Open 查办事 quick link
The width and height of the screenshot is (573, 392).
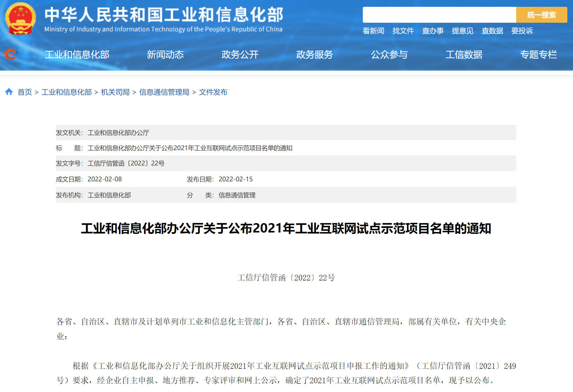(433, 31)
